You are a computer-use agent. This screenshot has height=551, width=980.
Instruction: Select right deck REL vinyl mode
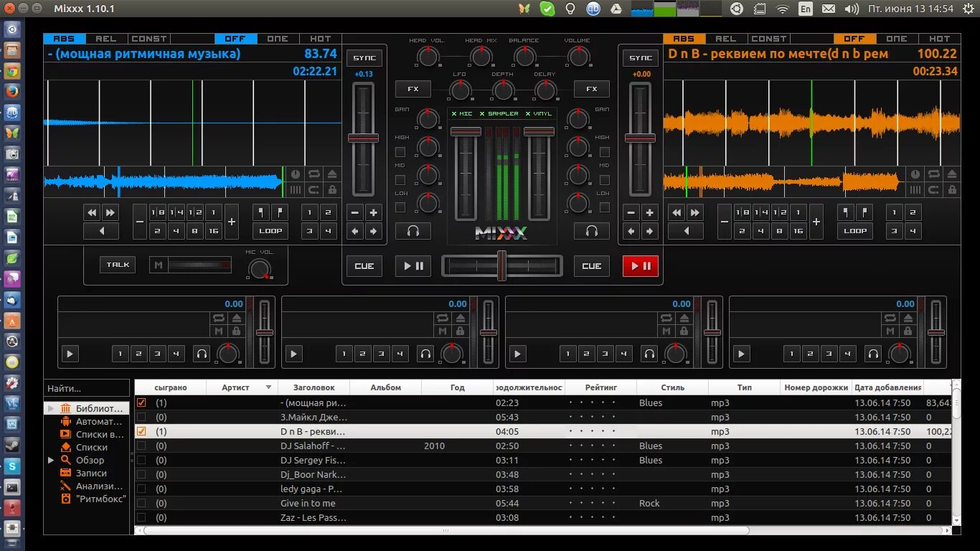pos(725,39)
